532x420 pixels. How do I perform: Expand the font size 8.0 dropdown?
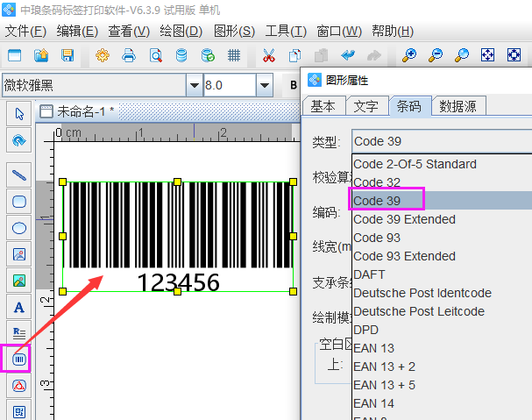pyautogui.click(x=264, y=85)
